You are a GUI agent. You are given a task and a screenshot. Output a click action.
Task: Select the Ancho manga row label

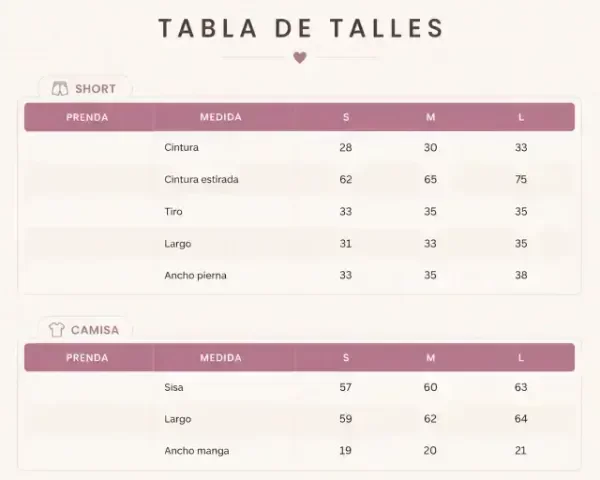pyautogui.click(x=197, y=451)
